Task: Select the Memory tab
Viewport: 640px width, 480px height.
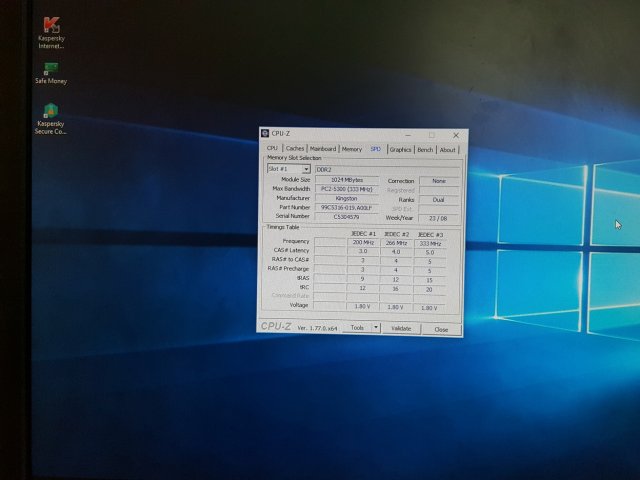Action: 352,149
